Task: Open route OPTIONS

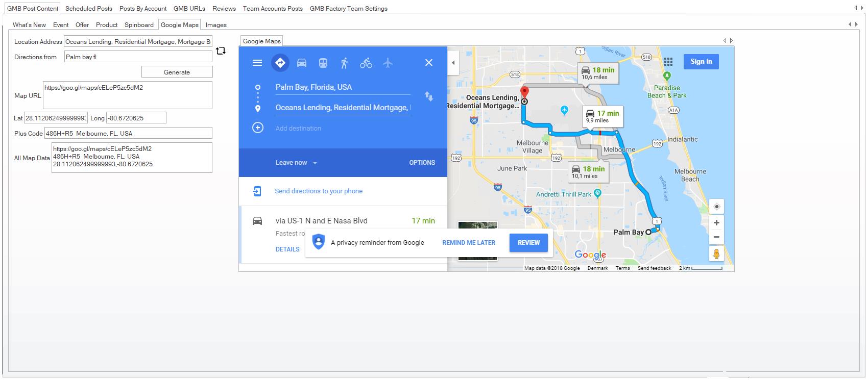Action: [422, 163]
